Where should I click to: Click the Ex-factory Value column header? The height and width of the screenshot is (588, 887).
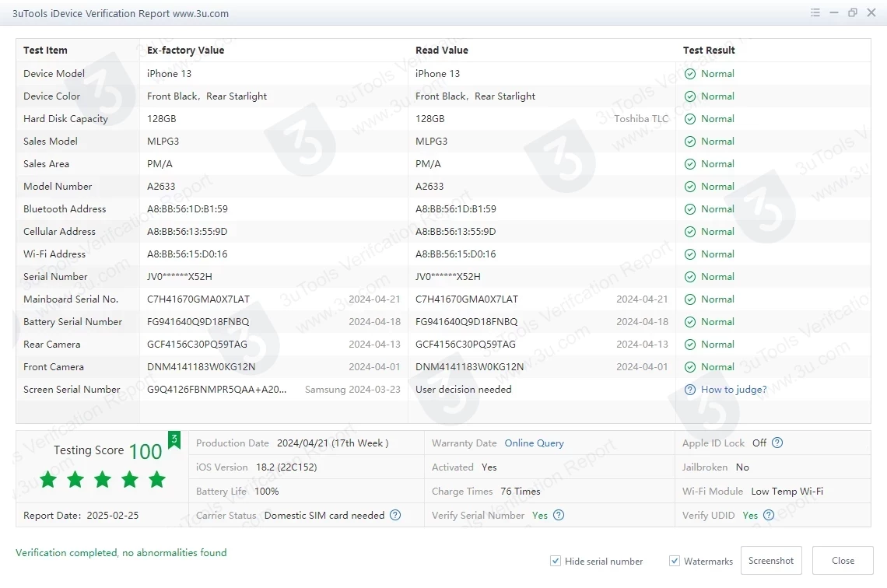[x=185, y=51]
